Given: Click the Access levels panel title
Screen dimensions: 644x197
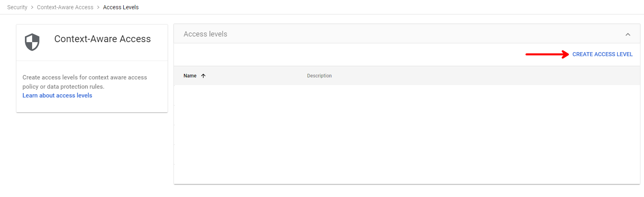Looking at the screenshot, I should 205,34.
